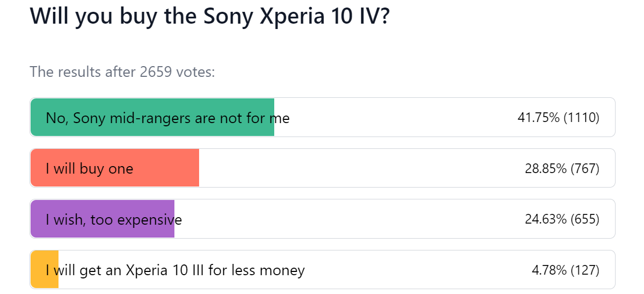This screenshot has width=644, height=294.
Task: Click empty white area of 'too expensive' row
Action: [x=354, y=219]
